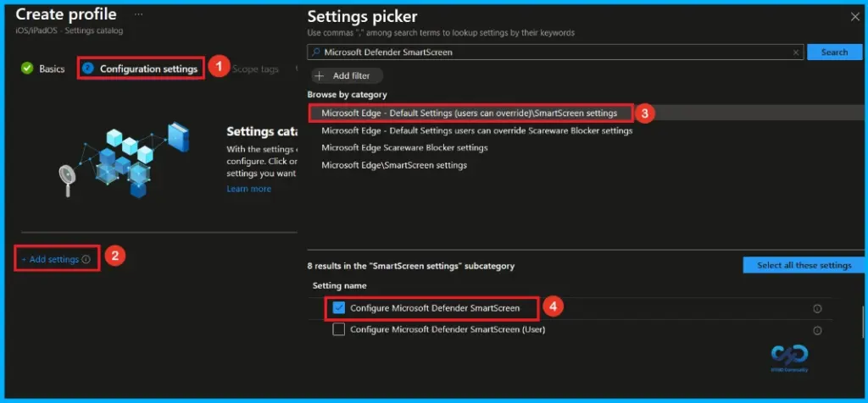The image size is (868, 403).
Task: Clear the search field with the X icon
Action: [x=796, y=52]
